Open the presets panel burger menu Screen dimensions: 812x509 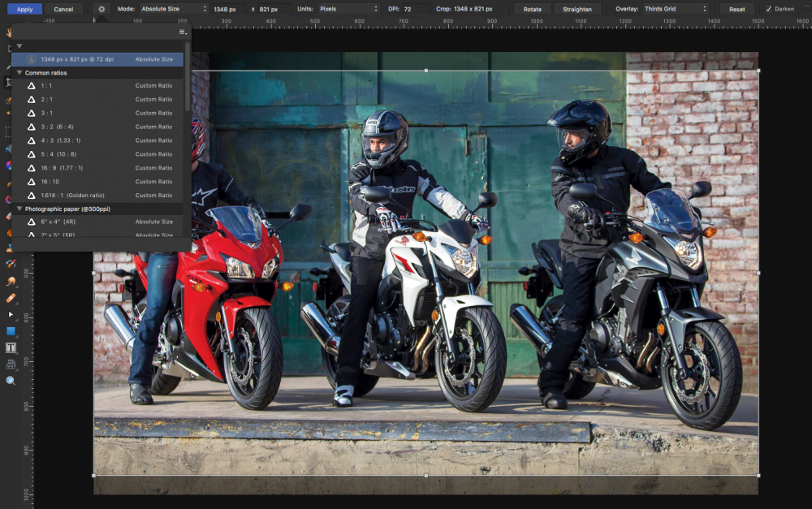182,32
